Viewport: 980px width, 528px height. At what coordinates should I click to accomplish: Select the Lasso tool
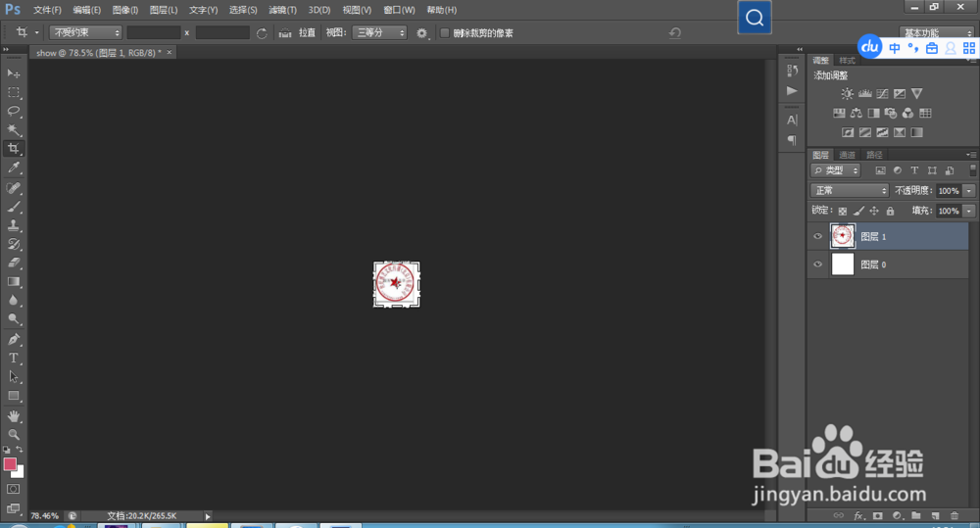point(13,112)
